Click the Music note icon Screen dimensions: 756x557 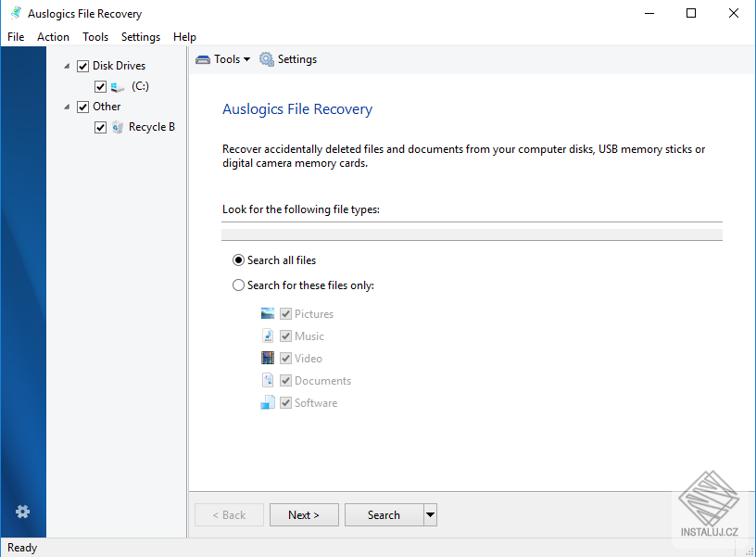[269, 335]
